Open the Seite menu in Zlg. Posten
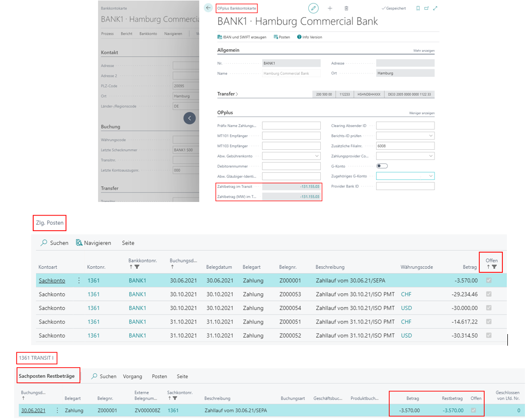The height and width of the screenshot is (419, 532). [x=128, y=243]
